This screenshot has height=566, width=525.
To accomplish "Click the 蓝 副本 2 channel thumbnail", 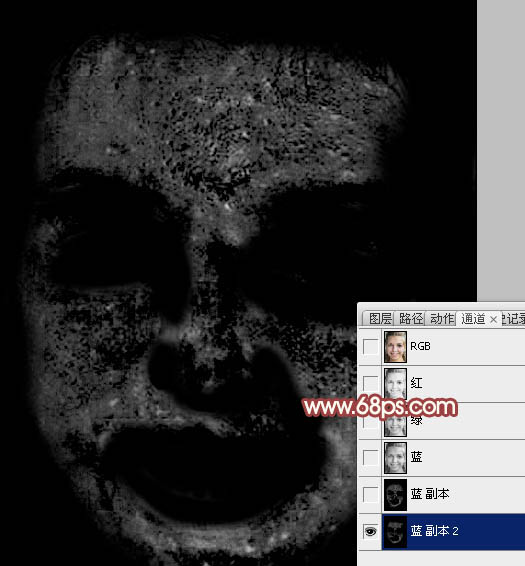I will [x=395, y=532].
